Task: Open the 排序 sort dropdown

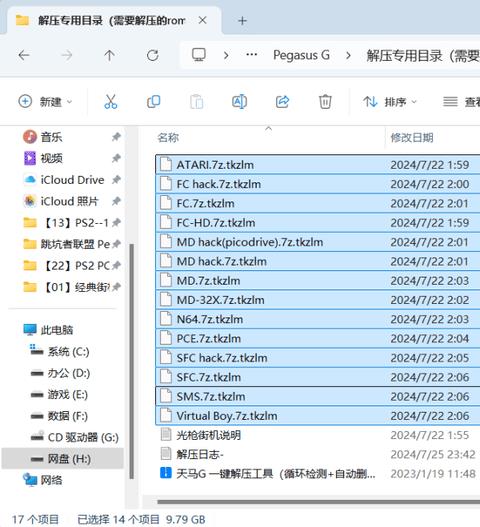Action: pos(390,102)
